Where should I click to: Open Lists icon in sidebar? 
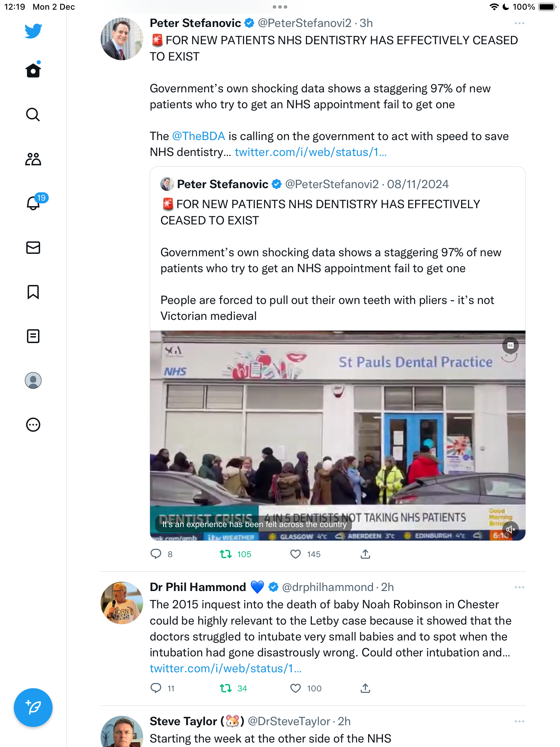click(x=33, y=336)
